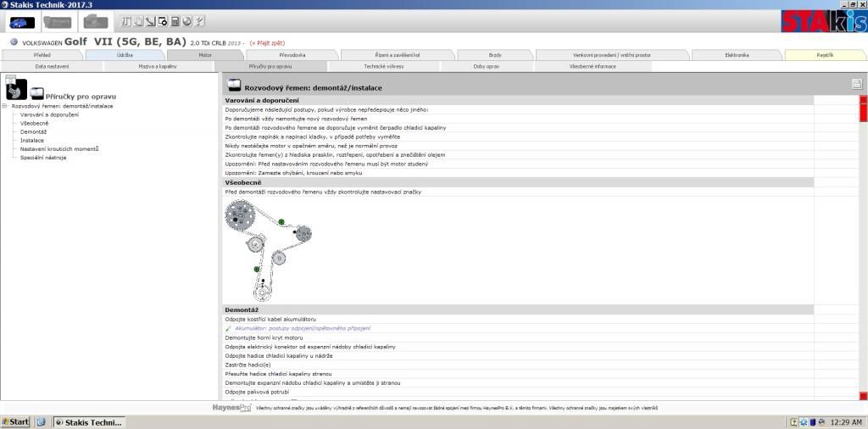Click the blue car vehicle selection icon
The width and height of the screenshot is (868, 429).
tap(22, 21)
